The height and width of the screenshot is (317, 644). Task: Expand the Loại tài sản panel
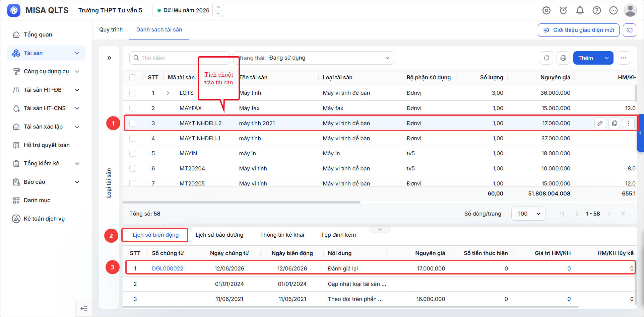[x=109, y=58]
